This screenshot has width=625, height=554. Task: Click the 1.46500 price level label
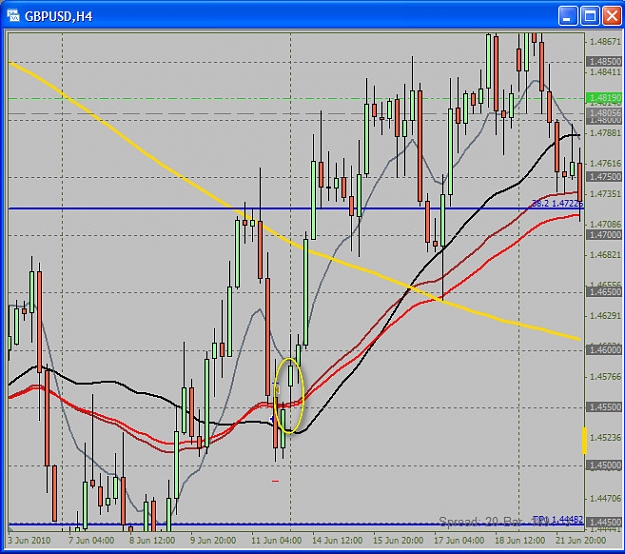[604, 292]
